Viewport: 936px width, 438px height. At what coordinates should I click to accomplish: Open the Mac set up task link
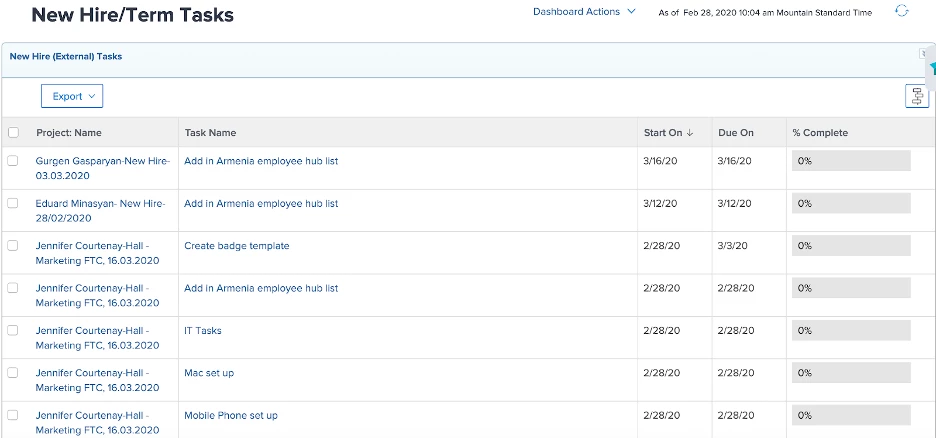tap(209, 373)
